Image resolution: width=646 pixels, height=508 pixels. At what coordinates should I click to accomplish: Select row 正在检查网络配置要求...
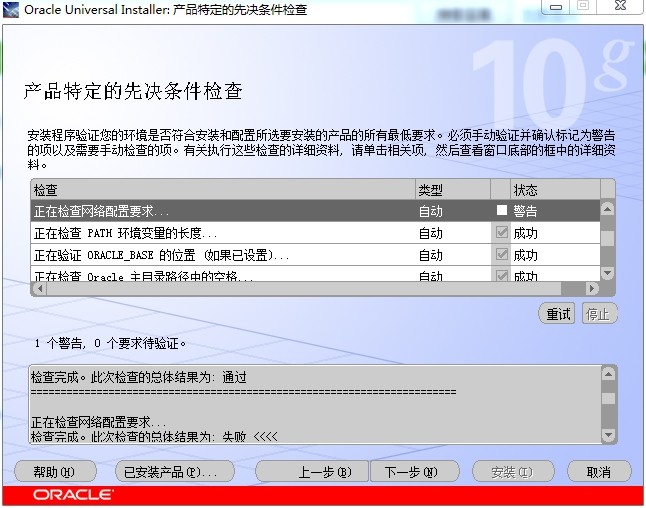click(315, 211)
